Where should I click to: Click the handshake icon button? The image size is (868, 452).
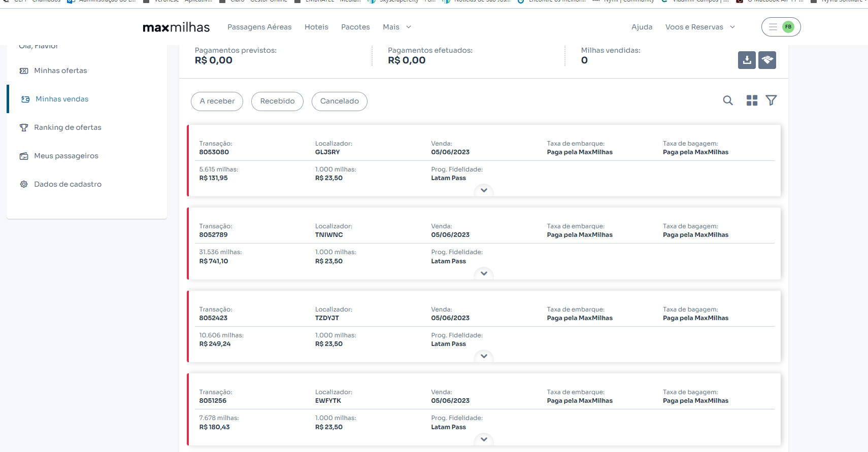tap(767, 60)
